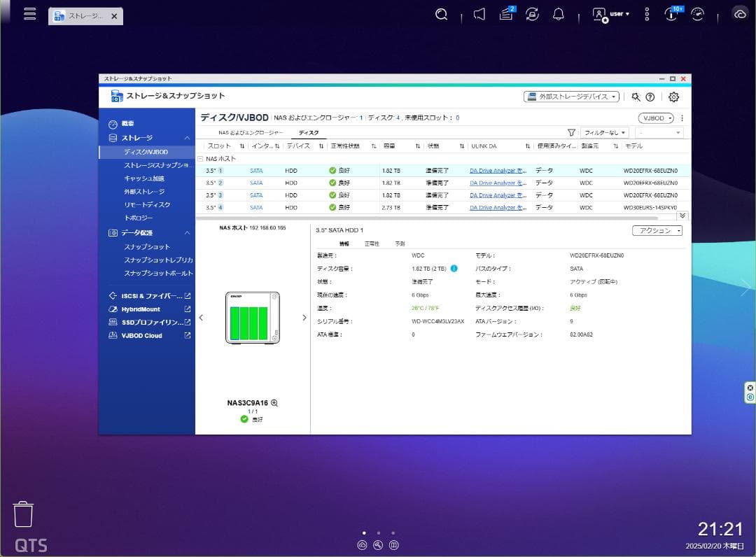The image size is (756, 557).
Task: Select スナップショット in the sidebar
Action: [147, 246]
